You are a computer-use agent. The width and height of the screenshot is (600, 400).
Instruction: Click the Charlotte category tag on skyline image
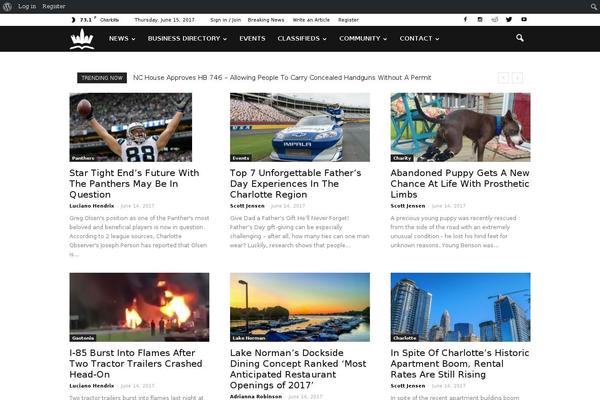click(x=405, y=338)
